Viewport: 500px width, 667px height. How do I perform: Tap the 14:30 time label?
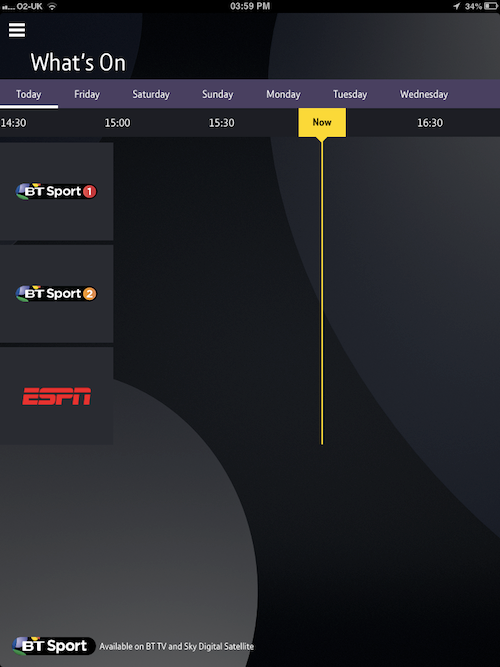[13, 123]
